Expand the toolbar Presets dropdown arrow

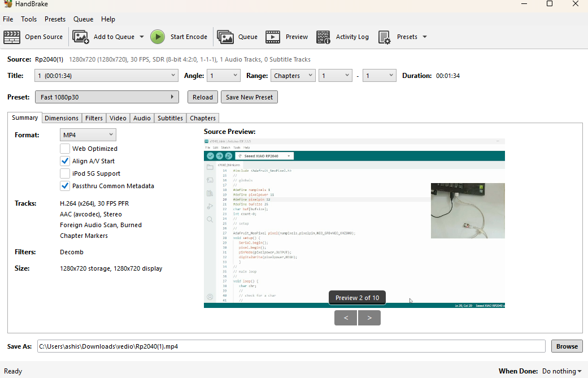coord(425,37)
